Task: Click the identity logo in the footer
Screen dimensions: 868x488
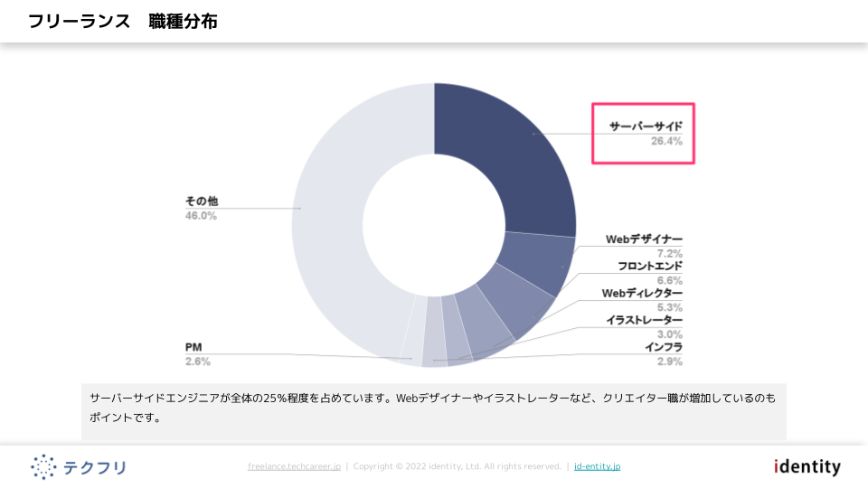Action: pos(807,467)
